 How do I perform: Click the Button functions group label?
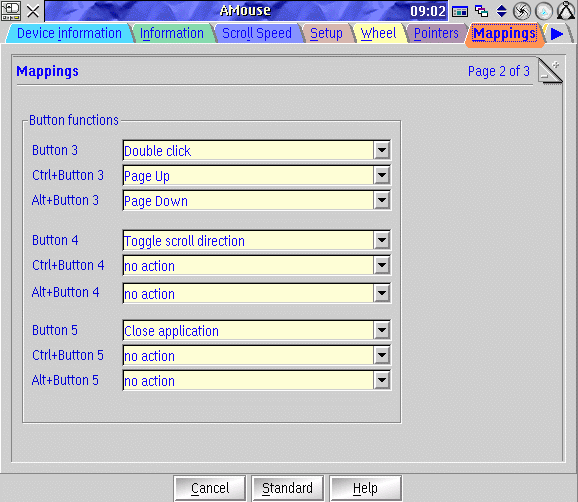coord(74,120)
